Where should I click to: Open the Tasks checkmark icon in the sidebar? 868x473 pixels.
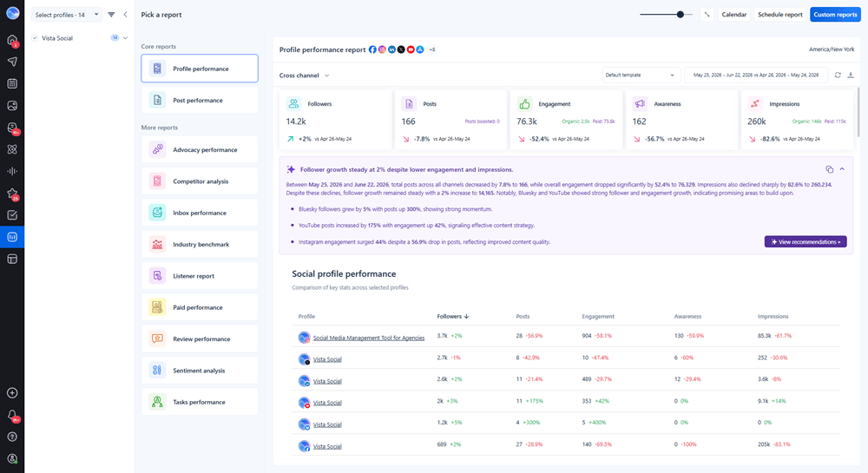point(12,215)
